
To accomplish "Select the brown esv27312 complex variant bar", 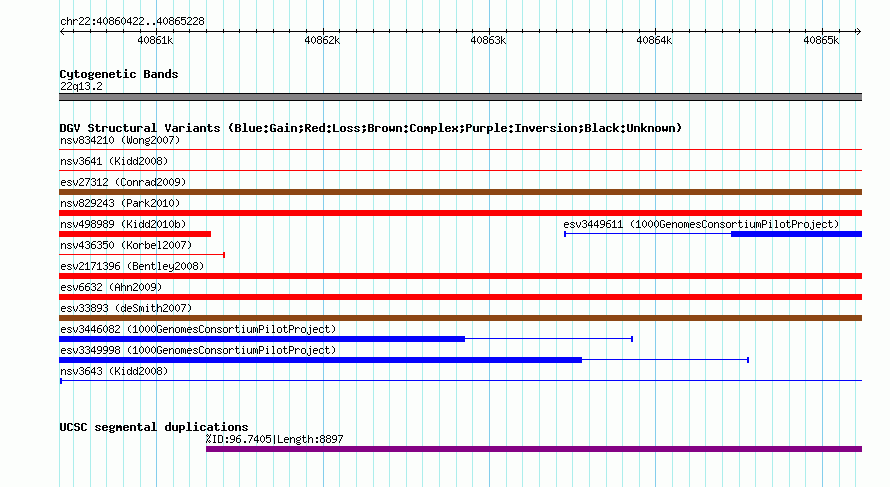I will click(x=460, y=192).
